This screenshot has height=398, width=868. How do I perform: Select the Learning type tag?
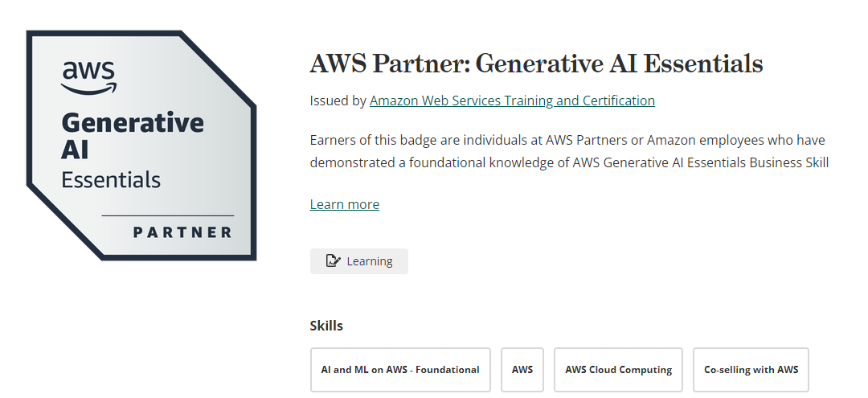click(359, 261)
